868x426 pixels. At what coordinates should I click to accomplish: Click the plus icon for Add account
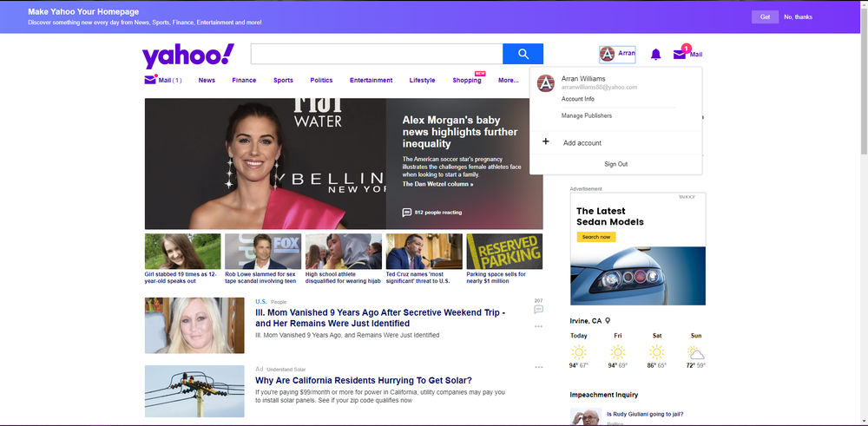(545, 141)
